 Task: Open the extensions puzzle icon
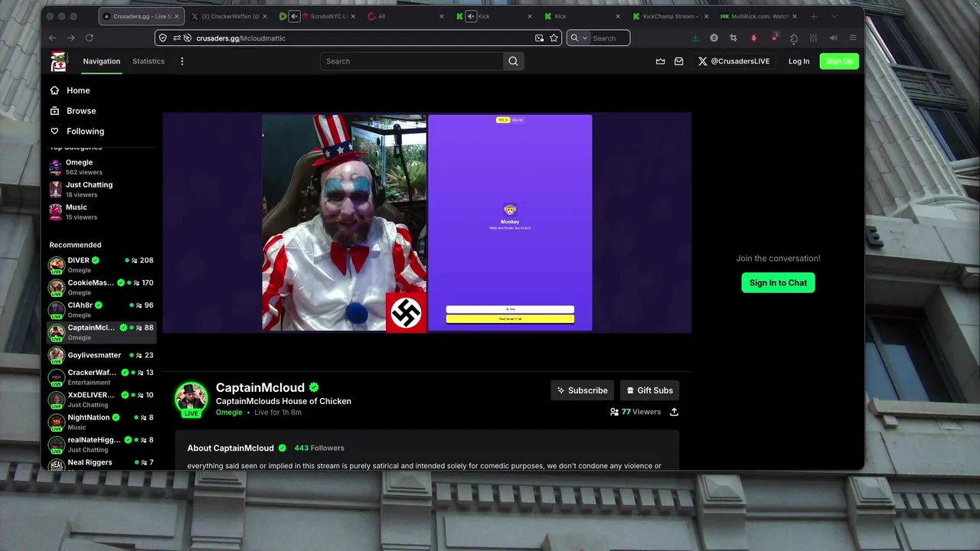794,38
